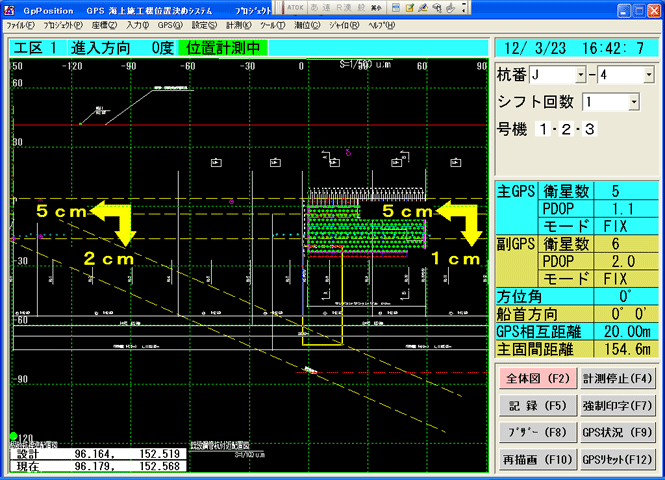Open the GPS(G) menu
The height and width of the screenshot is (480, 665).
click(170, 23)
